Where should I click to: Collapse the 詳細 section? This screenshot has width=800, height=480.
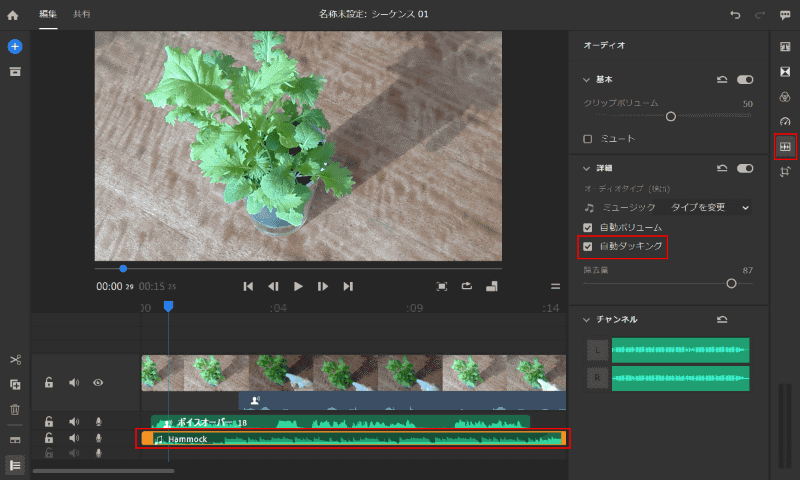pyautogui.click(x=587, y=168)
